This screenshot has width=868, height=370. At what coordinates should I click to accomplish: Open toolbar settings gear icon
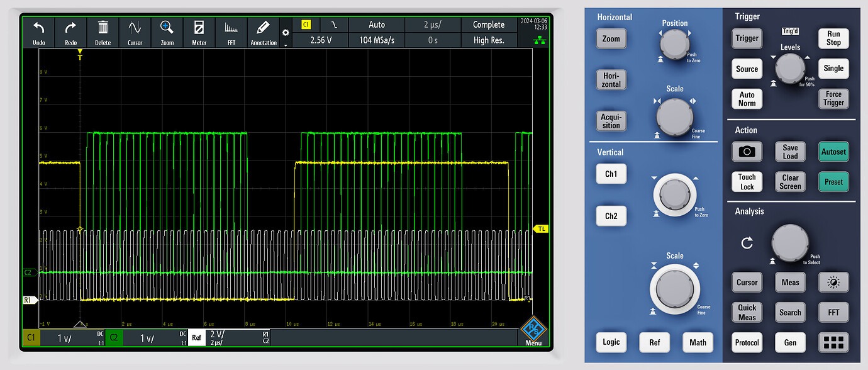(x=286, y=32)
